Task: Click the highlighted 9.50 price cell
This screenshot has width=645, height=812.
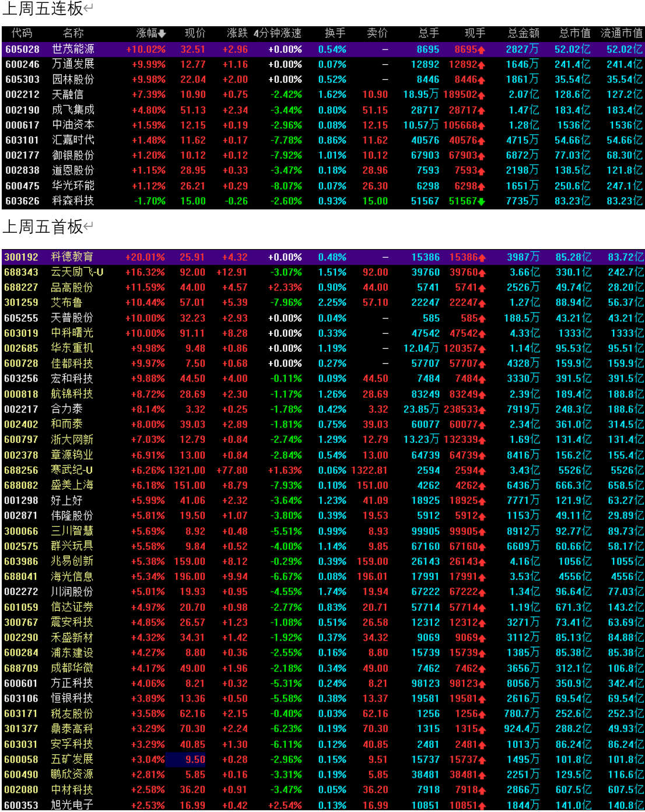Action: [186, 759]
